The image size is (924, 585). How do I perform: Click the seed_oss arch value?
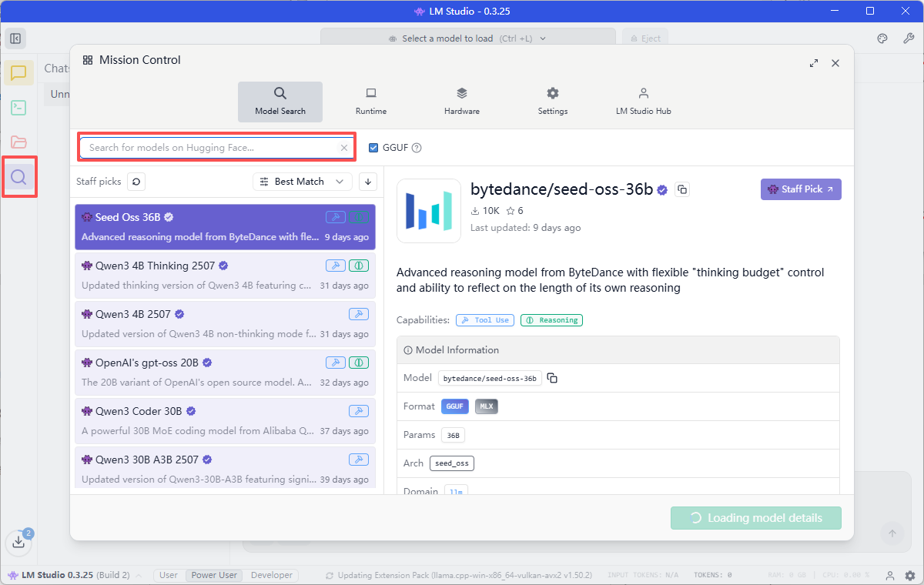click(452, 463)
